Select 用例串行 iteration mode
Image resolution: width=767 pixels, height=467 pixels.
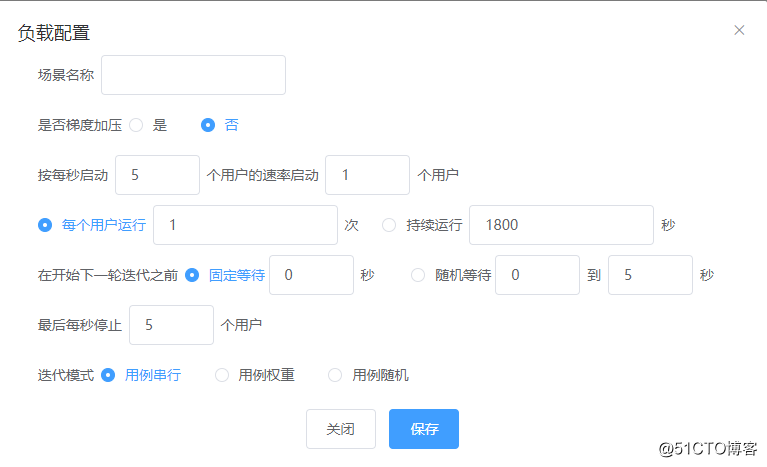[x=108, y=375]
